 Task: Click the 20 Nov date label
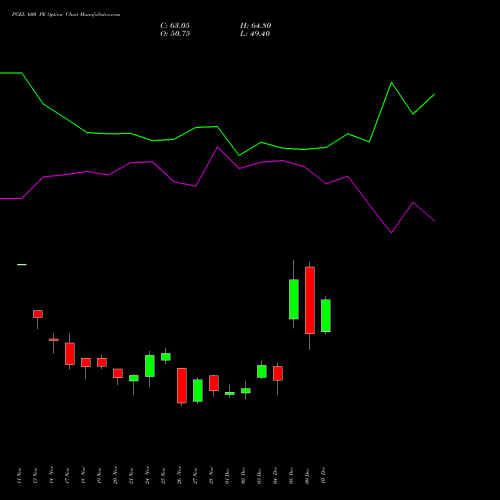pyautogui.click(x=115, y=476)
